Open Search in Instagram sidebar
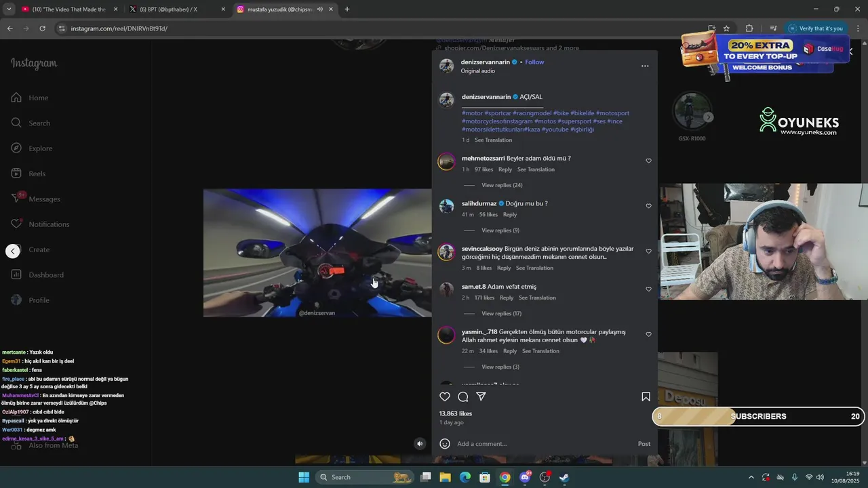This screenshot has height=488, width=868. (x=31, y=123)
